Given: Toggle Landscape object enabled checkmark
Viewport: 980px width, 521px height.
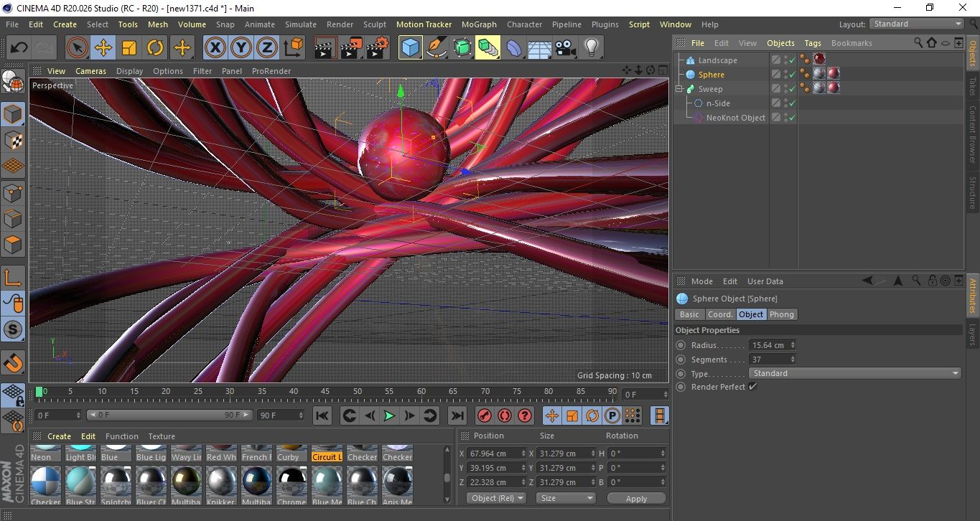Looking at the screenshot, I should (793, 60).
